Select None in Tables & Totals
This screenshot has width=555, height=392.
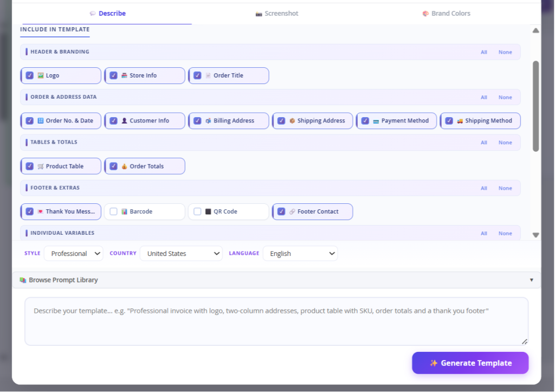pos(505,143)
